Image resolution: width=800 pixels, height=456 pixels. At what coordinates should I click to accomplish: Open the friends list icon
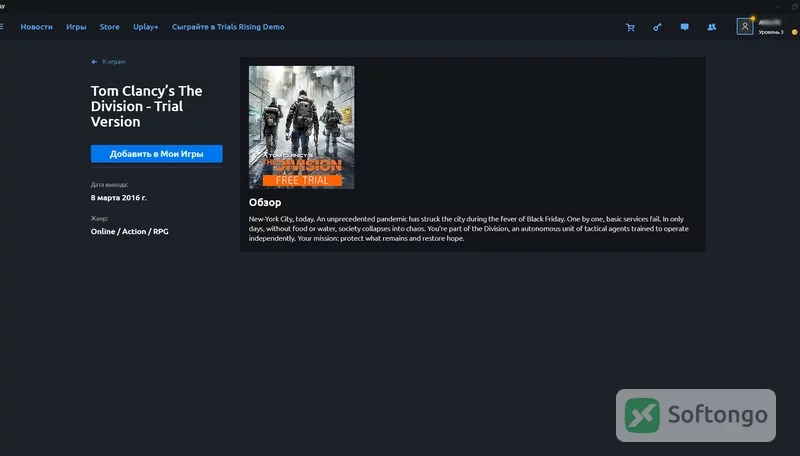[712, 27]
